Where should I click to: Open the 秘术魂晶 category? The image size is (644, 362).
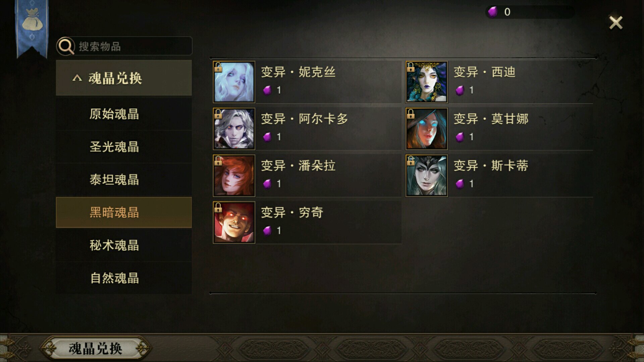coord(124,245)
